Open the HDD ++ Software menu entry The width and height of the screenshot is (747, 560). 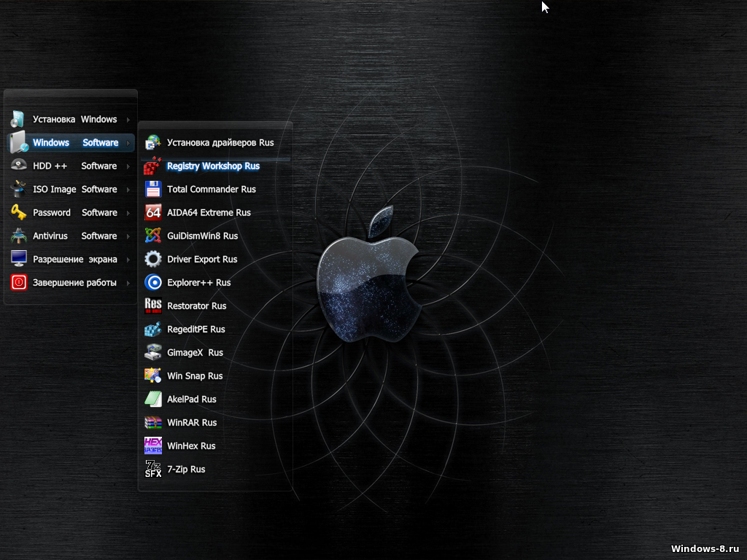click(71, 166)
